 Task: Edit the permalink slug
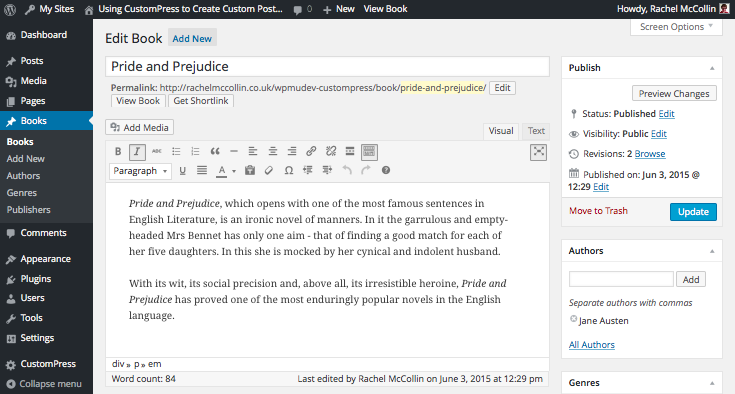502,88
